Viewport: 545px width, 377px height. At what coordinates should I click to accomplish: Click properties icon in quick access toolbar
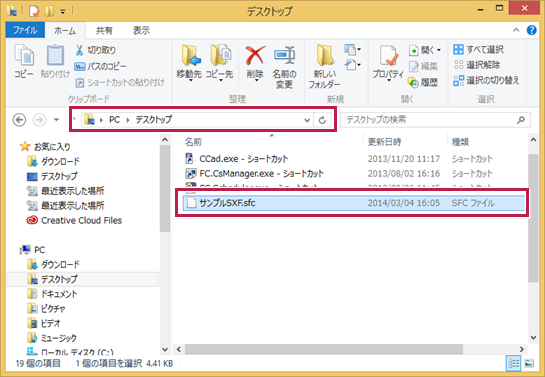[x=34, y=11]
